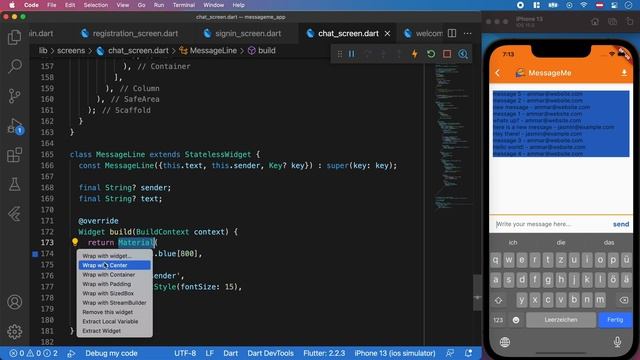
Task: Pause the debug session
Action: pyautogui.click(x=352, y=54)
